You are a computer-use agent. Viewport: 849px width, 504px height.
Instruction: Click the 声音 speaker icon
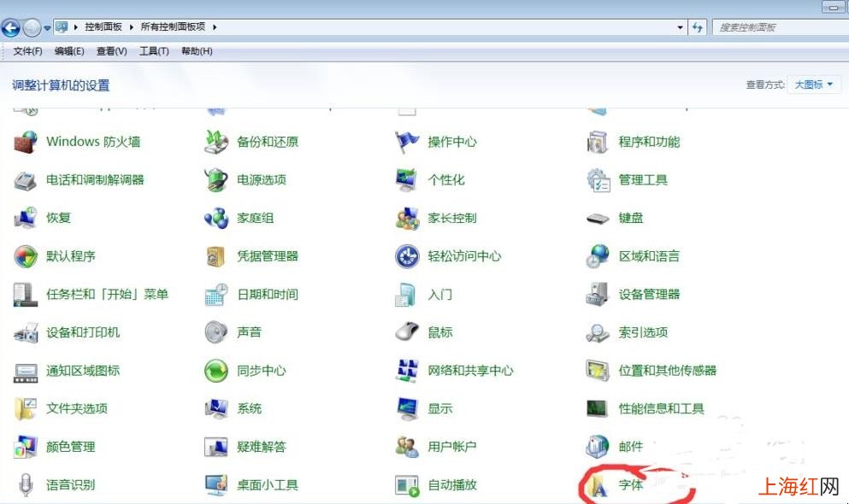point(216,332)
